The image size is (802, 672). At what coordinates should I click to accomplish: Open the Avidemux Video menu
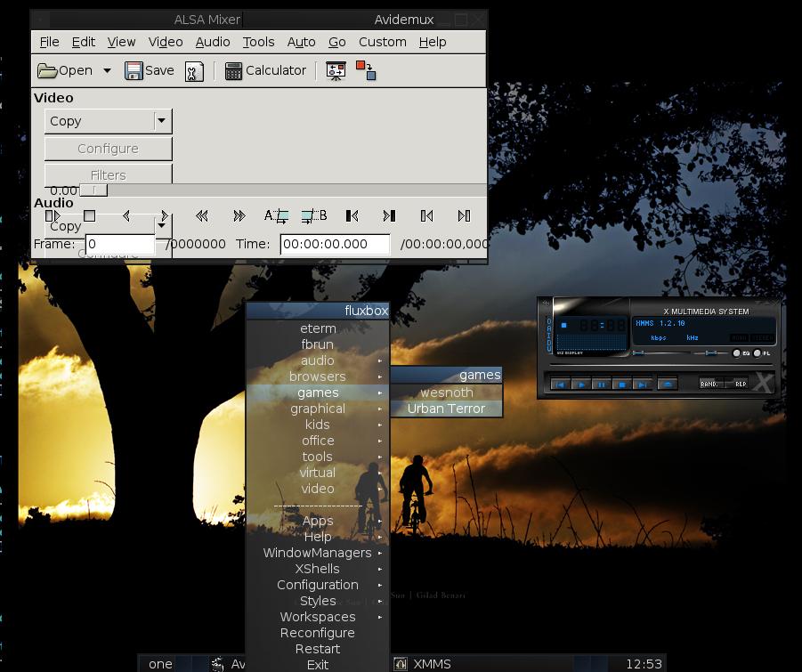(x=166, y=42)
